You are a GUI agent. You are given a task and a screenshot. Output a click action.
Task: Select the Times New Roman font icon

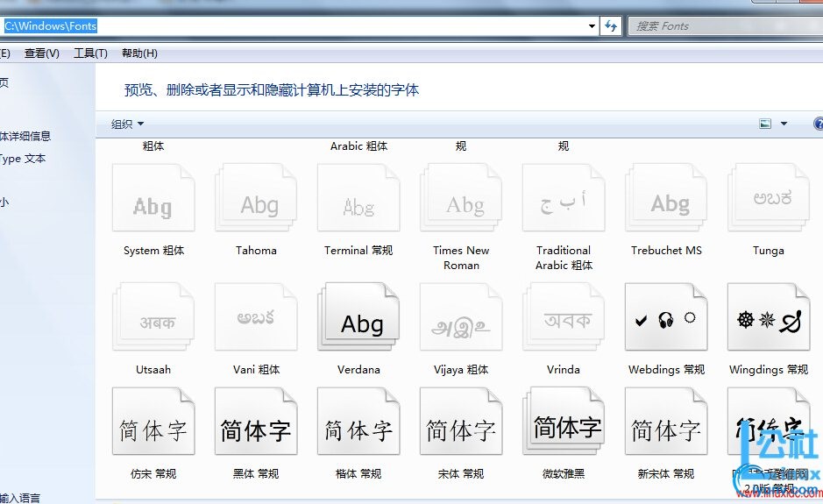(x=461, y=197)
